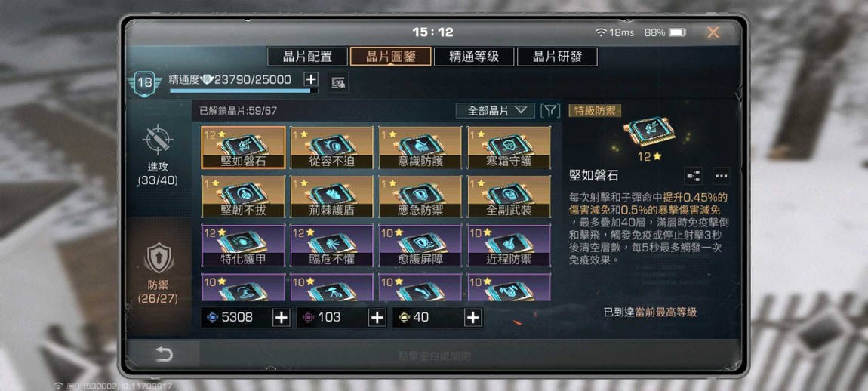Switch to the 精通等級 tab
Screen dimensions: 868x391
[474, 57]
